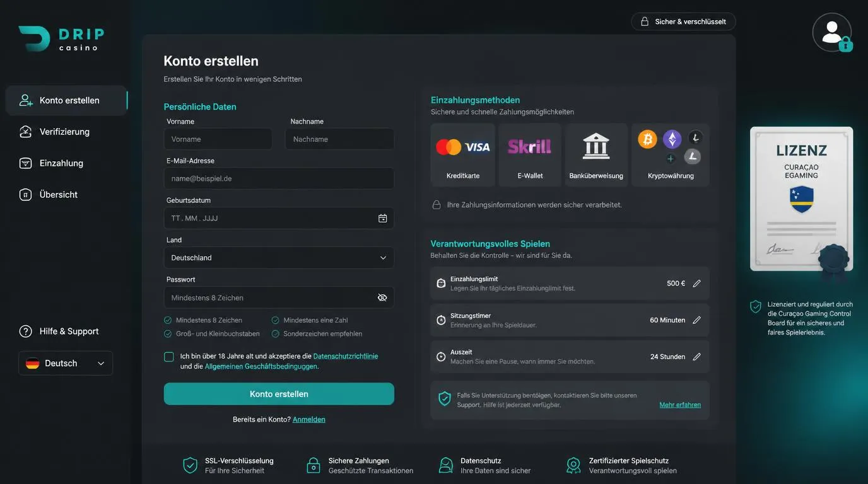Tick the over-18 and terms checkbox
This screenshot has width=868, height=484.
pyautogui.click(x=169, y=357)
